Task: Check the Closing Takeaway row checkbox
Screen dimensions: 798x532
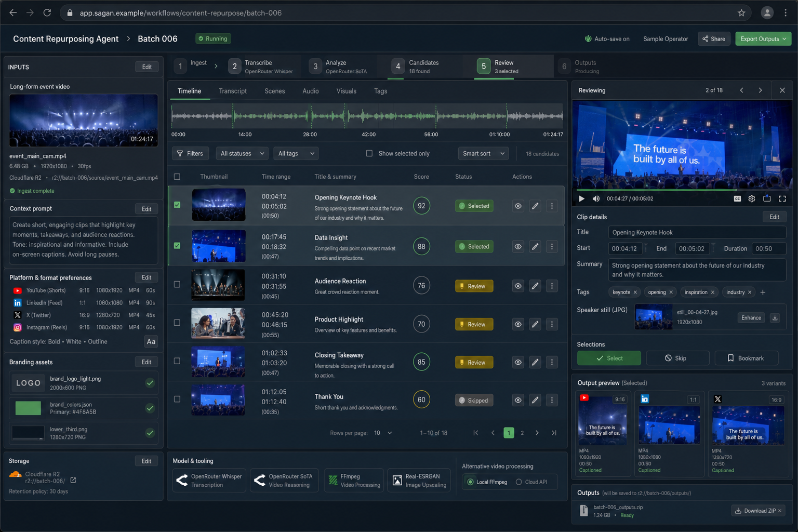Action: 177,361
